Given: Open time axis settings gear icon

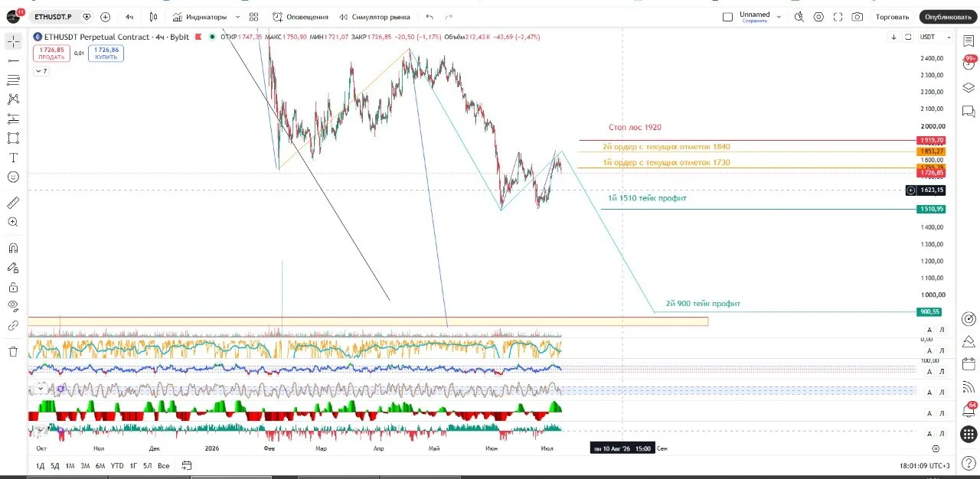Looking at the screenshot, I should (936, 448).
